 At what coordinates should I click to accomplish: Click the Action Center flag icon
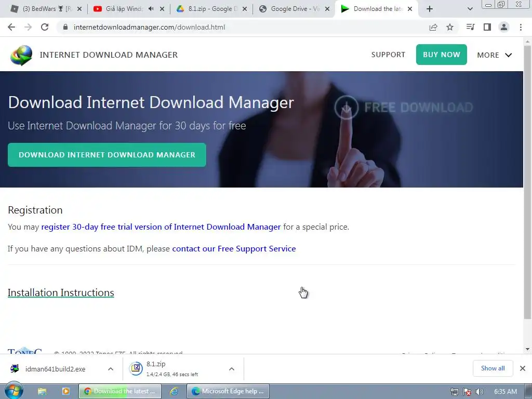point(467,392)
